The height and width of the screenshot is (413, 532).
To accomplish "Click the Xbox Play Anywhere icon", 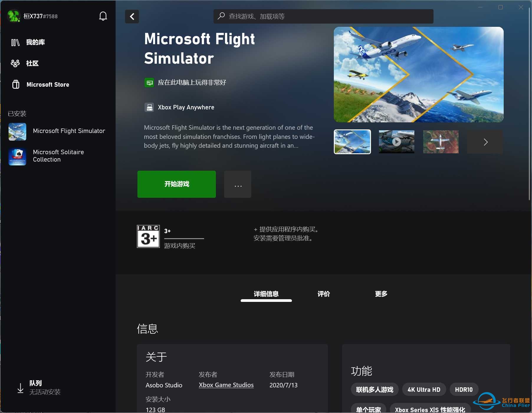I will coord(150,107).
